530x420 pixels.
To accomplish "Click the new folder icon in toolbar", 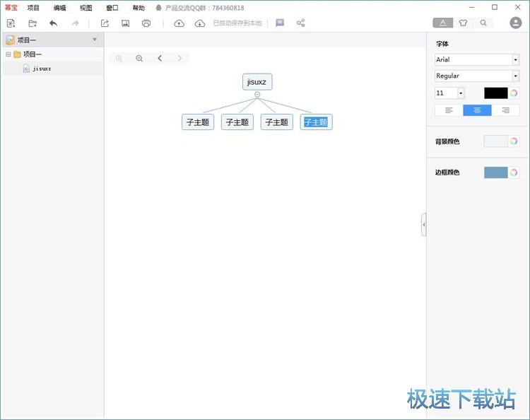I will point(33,23).
